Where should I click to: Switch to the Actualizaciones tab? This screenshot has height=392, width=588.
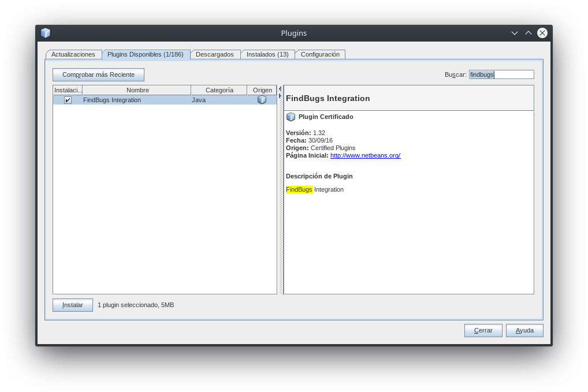[73, 54]
